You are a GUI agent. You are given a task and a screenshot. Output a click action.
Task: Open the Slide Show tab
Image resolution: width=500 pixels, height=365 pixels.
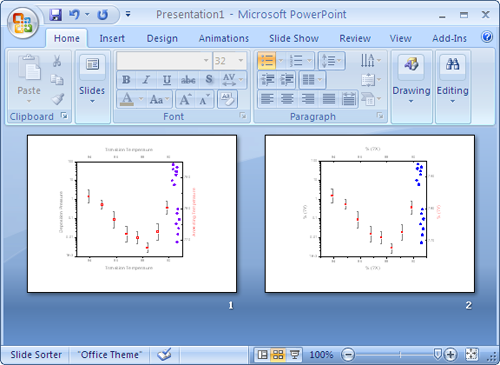[294, 39]
